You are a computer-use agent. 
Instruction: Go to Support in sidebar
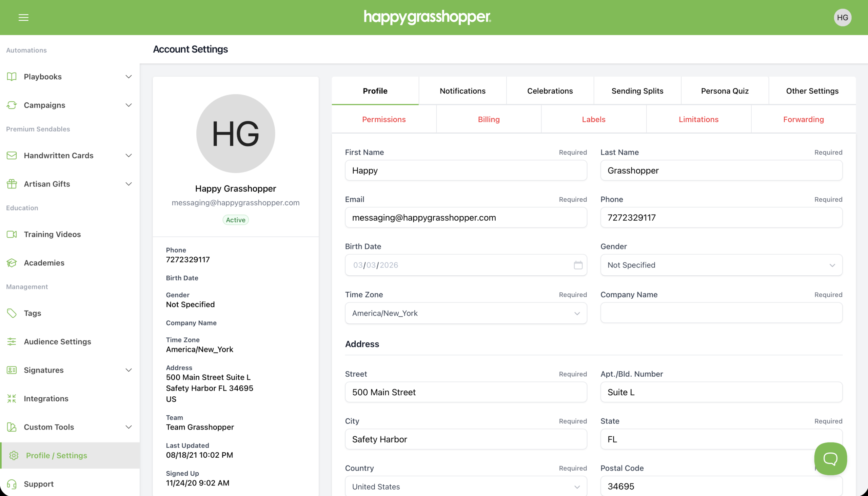click(x=39, y=484)
